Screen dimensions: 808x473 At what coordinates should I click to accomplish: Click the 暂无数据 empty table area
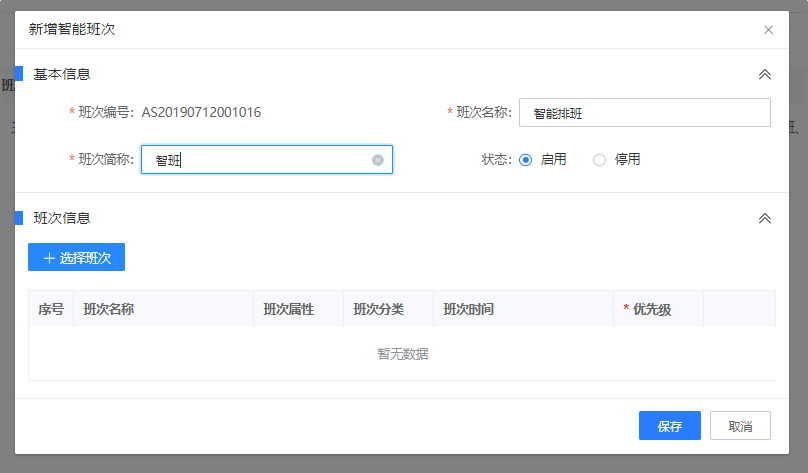[x=402, y=354]
